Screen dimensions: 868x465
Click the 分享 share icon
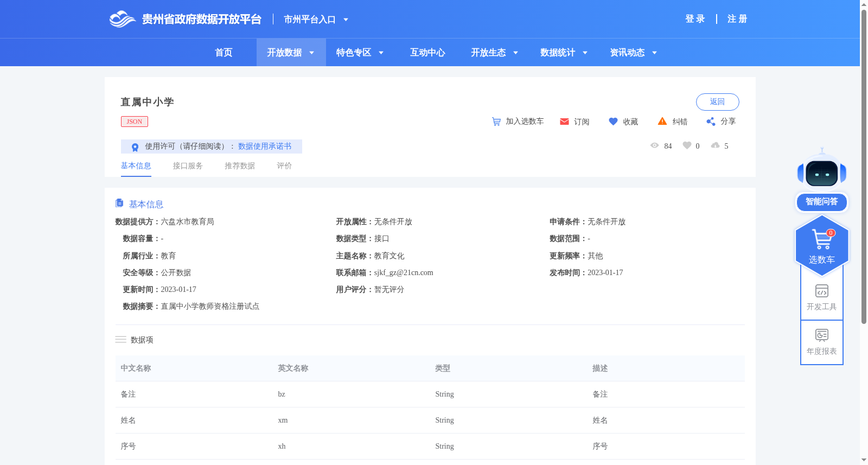[x=711, y=122]
